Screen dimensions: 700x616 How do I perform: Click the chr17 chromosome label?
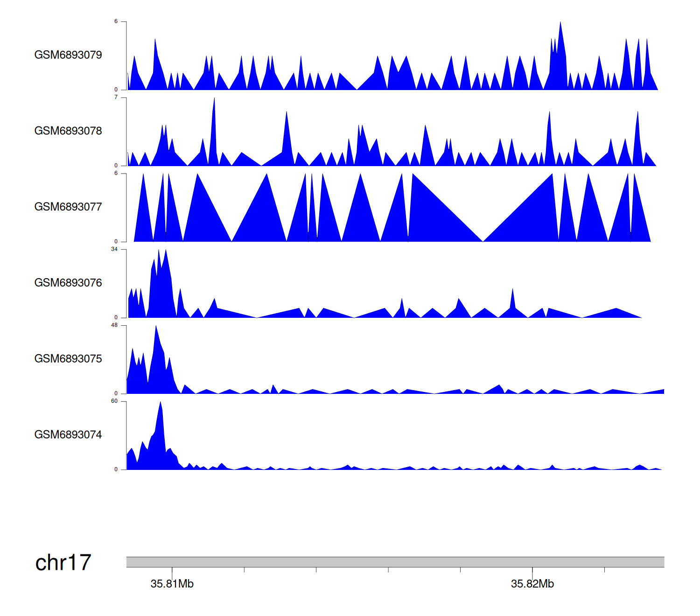63,563
